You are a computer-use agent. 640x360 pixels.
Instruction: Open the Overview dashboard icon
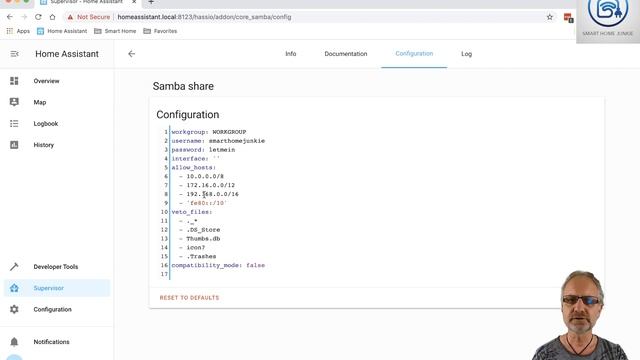point(14,81)
